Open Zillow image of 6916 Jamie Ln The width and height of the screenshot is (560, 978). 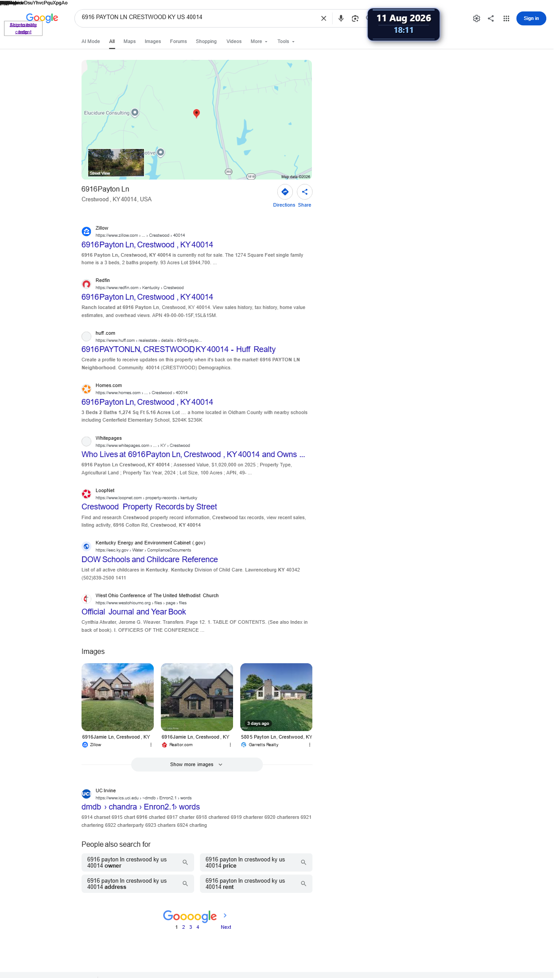[117, 697]
